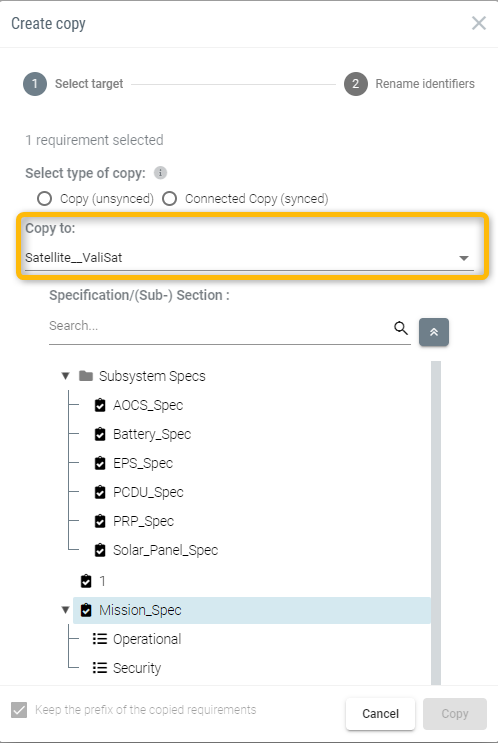Screen dimensions: 498x743
Task: Toggle Keep the prefix of copied requirements checkbox
Action: tap(19, 710)
